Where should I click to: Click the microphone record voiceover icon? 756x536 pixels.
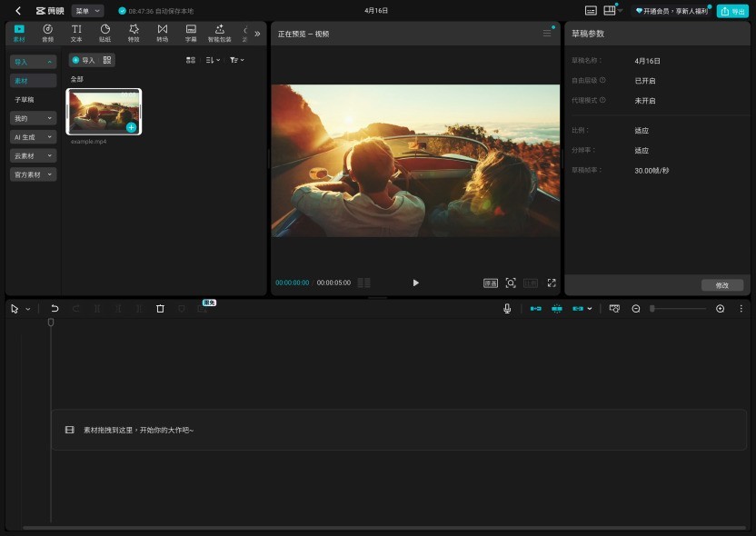(x=507, y=309)
